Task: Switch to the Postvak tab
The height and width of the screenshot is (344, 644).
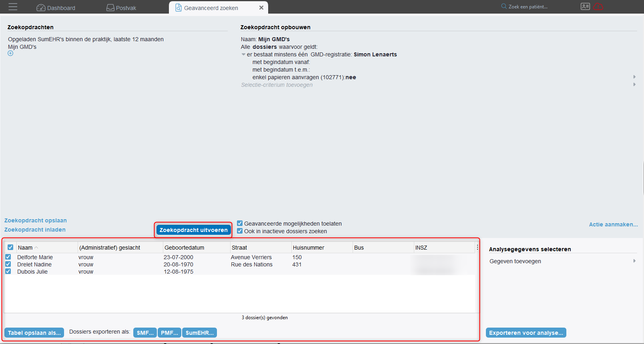Action: pos(121,8)
